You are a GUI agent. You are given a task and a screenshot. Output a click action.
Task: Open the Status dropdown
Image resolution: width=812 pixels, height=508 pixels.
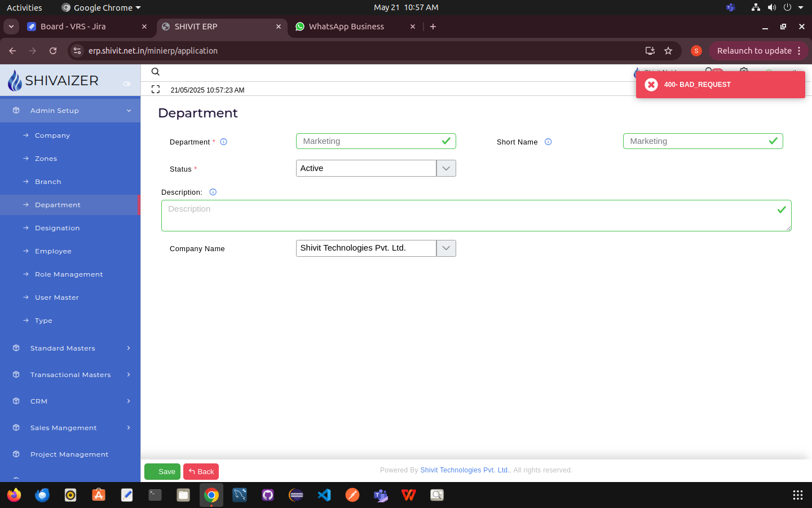click(x=445, y=168)
